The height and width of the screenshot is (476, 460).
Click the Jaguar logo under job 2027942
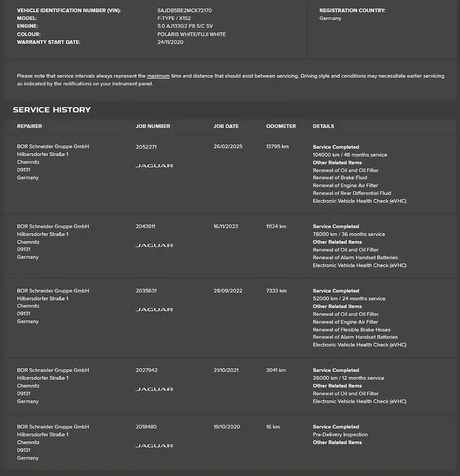coord(154,389)
